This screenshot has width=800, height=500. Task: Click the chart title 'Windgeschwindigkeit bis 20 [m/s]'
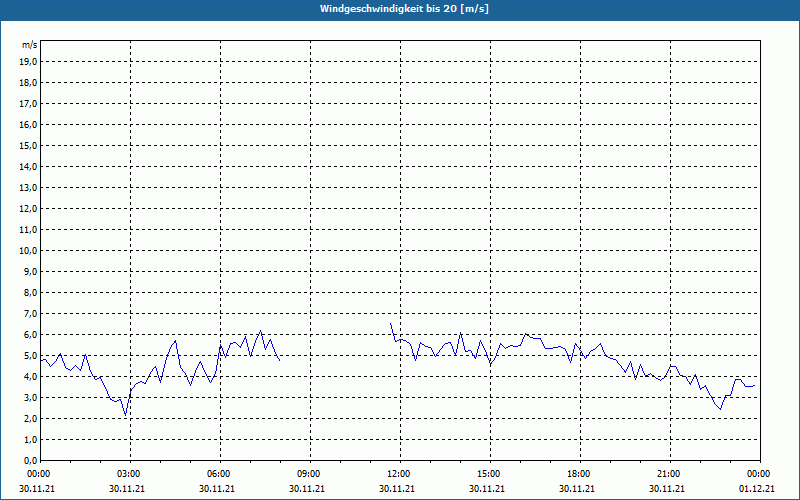point(405,9)
